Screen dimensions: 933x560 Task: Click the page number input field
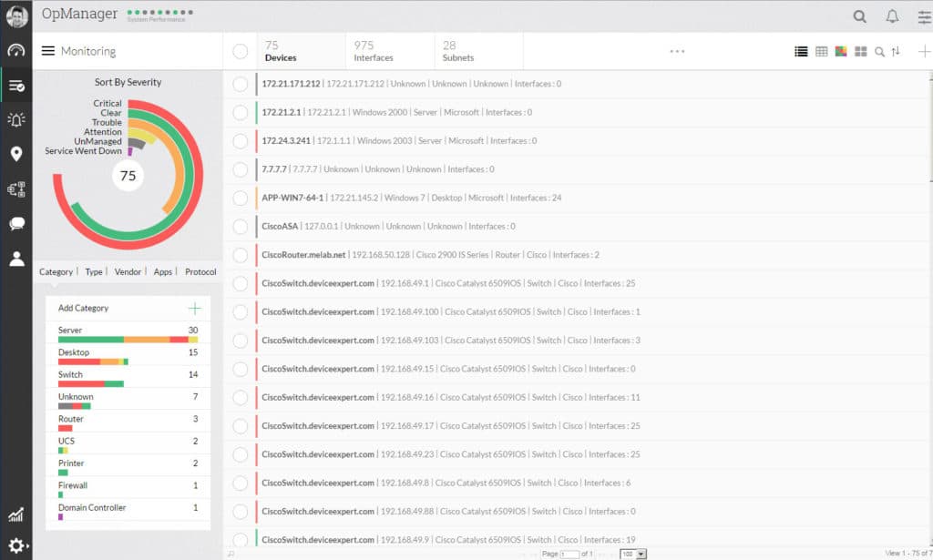569,554
